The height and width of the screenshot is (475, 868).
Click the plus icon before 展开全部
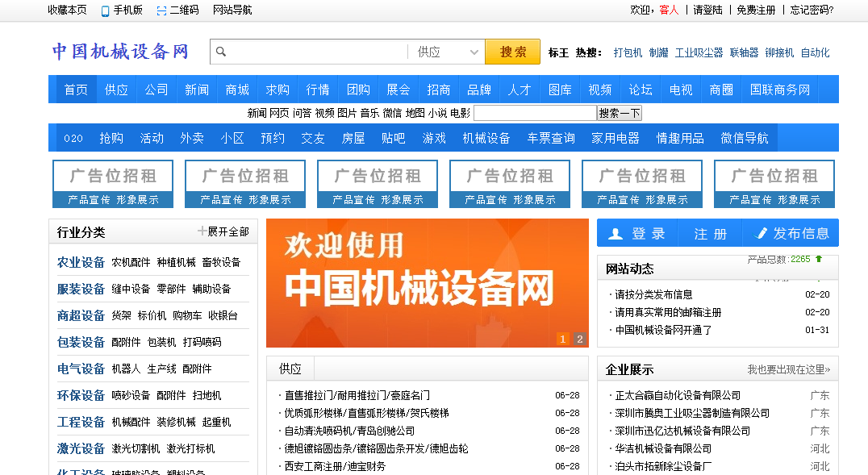click(x=201, y=231)
